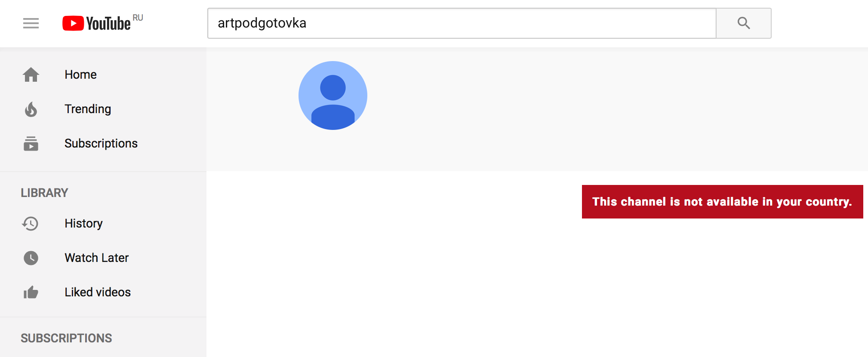868x357 pixels.
Task: Click the Subscriptions stack icon
Action: (31, 144)
